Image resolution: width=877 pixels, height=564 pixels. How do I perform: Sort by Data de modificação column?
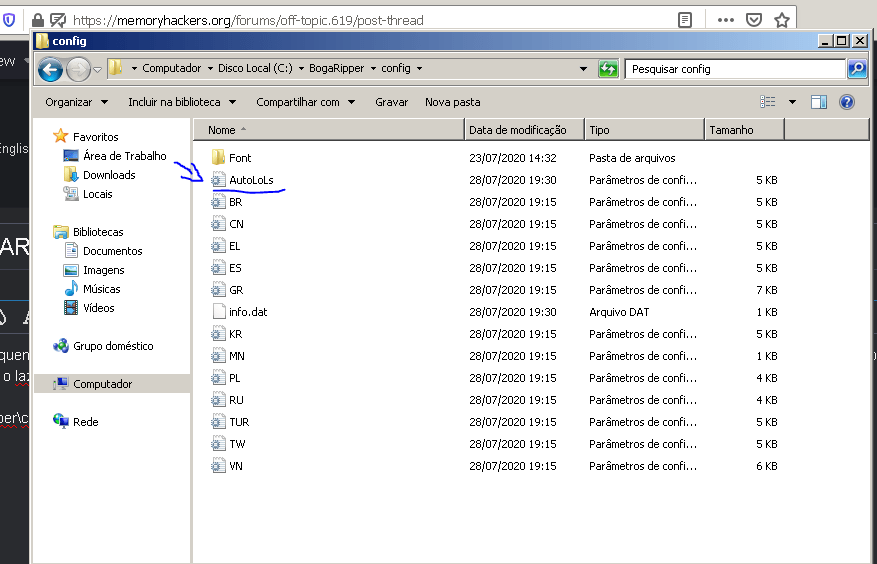pyautogui.click(x=524, y=130)
